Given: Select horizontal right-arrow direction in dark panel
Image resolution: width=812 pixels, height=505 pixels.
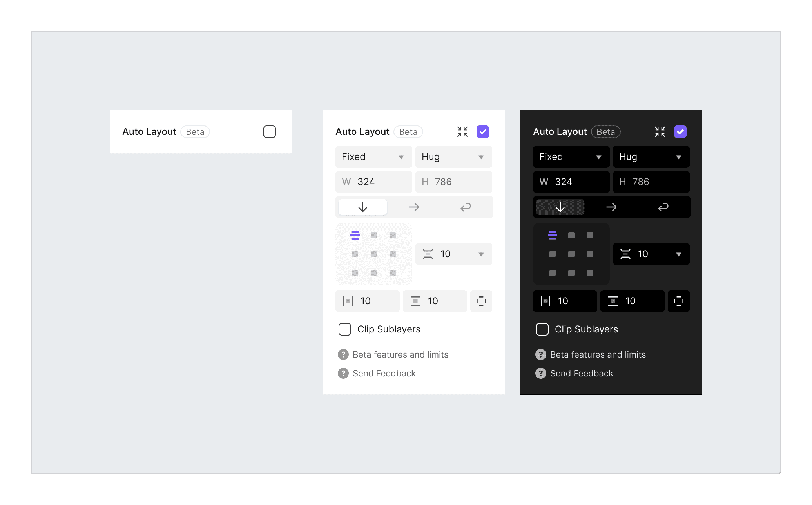Looking at the screenshot, I should point(612,207).
